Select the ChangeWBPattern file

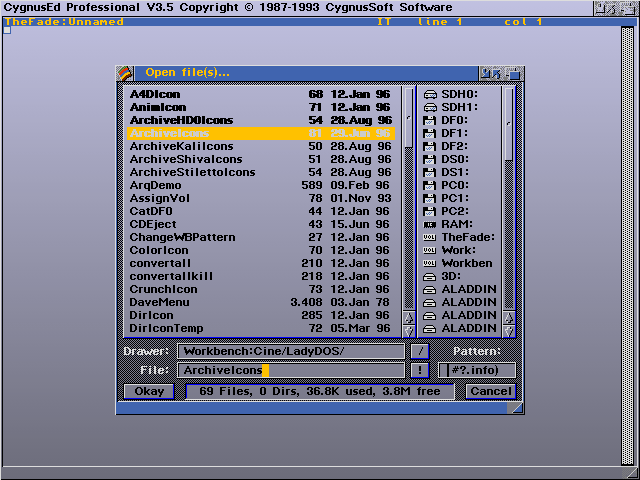[x=261, y=238]
